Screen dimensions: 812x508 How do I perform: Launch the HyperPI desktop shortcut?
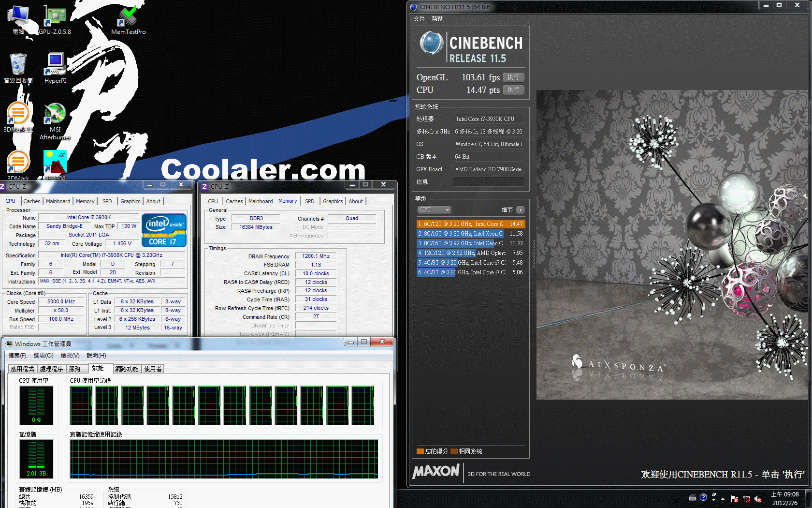pyautogui.click(x=55, y=68)
